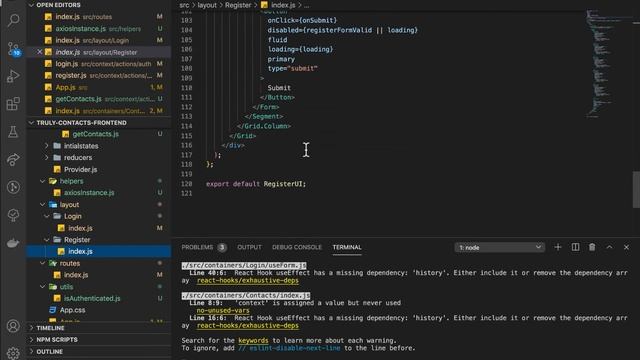640x360 pixels.
Task: Create a new terminal with plus icon
Action: pyautogui.click(x=558, y=247)
